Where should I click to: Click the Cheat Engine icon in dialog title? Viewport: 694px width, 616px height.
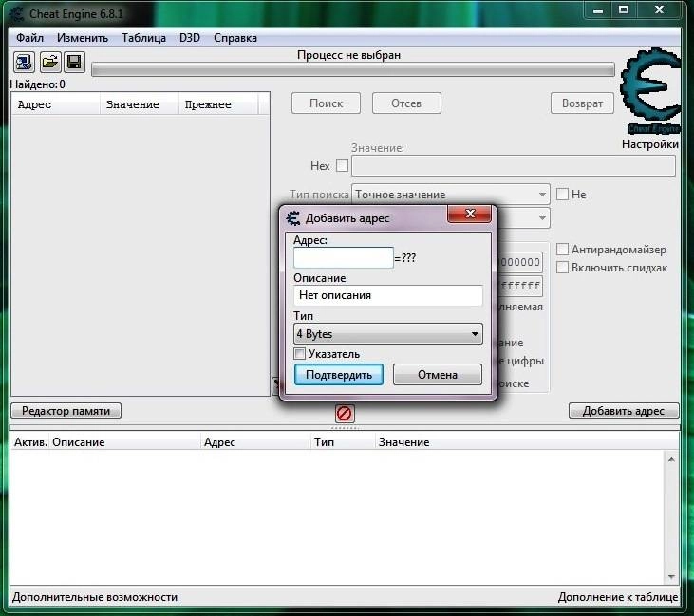(293, 218)
